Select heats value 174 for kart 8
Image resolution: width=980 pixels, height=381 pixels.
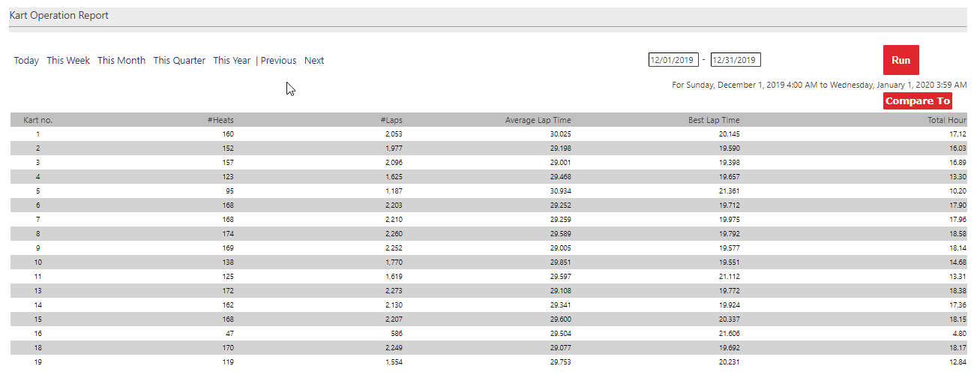tap(228, 234)
